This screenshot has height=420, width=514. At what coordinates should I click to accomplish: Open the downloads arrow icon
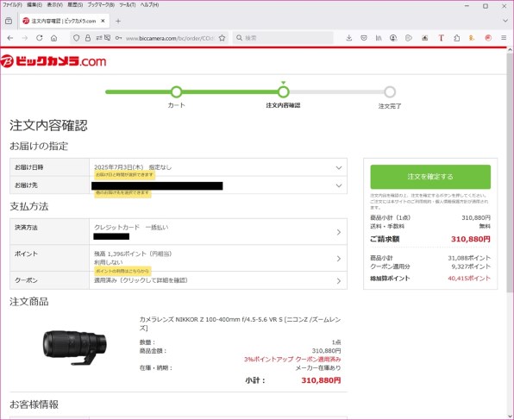click(x=349, y=38)
